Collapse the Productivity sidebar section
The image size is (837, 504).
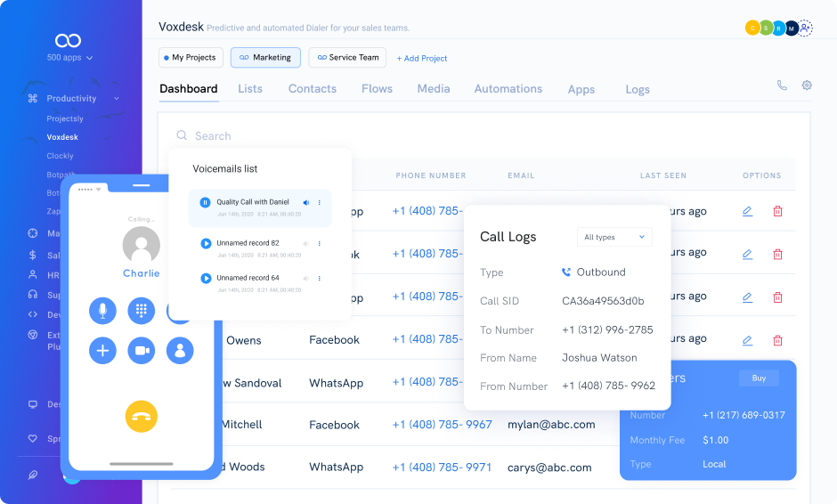[x=116, y=99]
